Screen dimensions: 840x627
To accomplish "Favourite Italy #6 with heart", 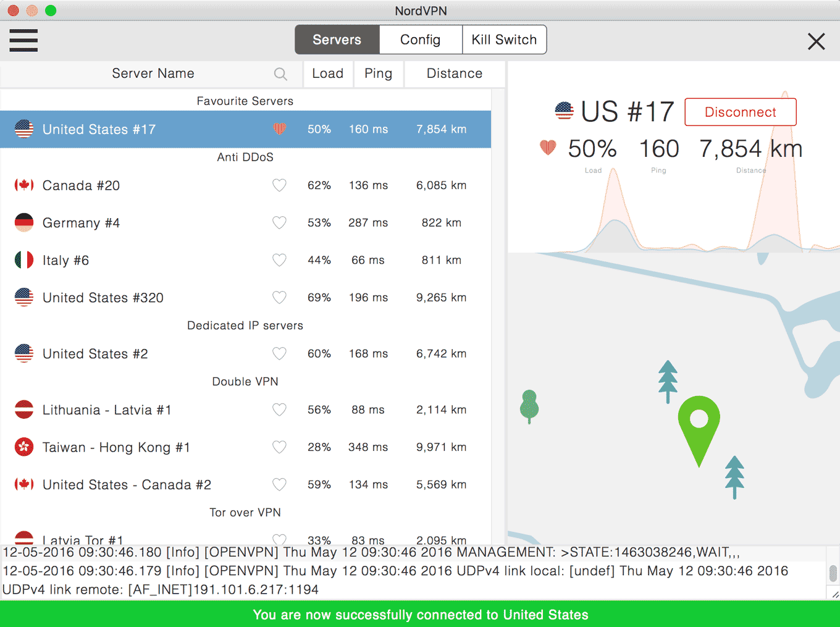I will coord(280,260).
